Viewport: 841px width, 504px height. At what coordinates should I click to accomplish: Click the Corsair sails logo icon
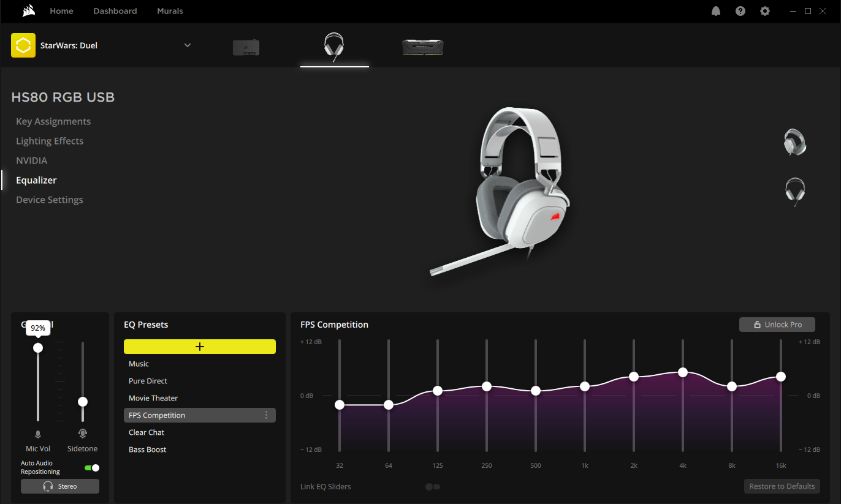(x=28, y=11)
